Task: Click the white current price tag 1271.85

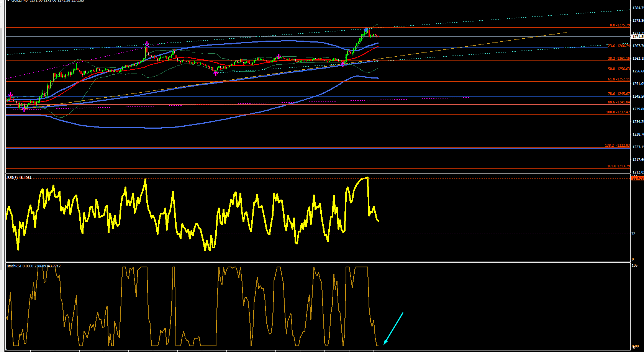Action: [637, 37]
